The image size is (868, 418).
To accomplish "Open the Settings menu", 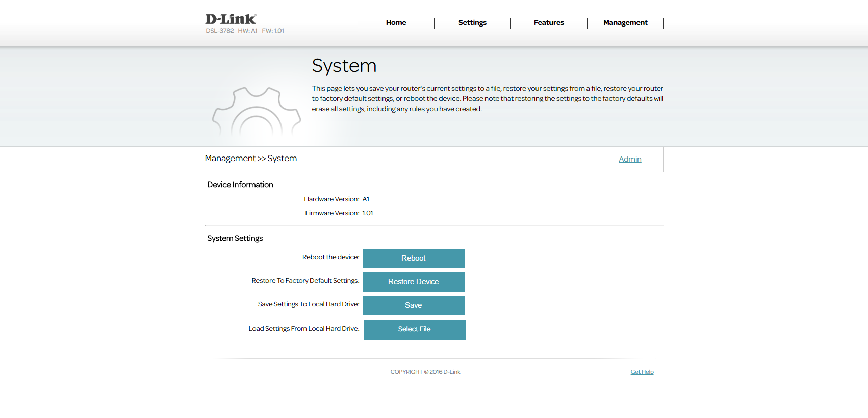I will 472,23.
